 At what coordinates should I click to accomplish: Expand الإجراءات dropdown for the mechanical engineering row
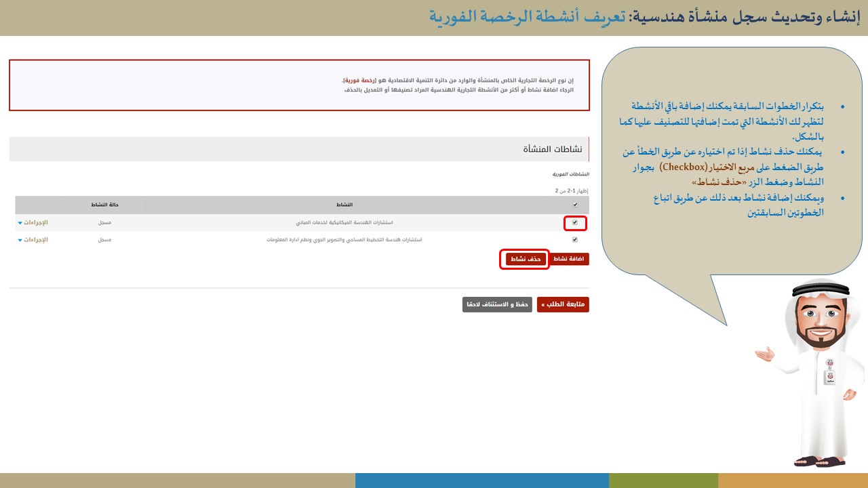33,222
